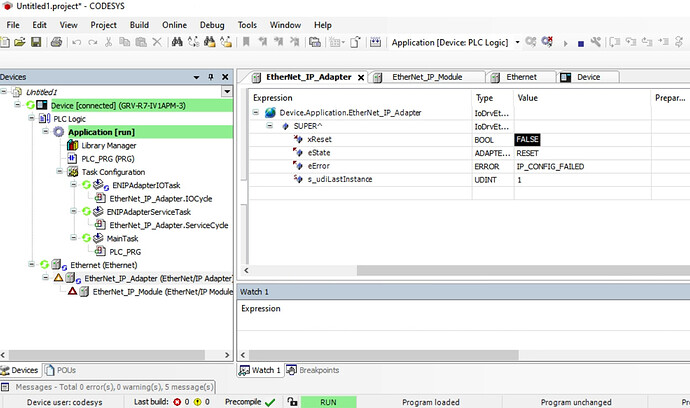This screenshot has width=690, height=408.
Task: Copy selection via toolbar icon
Action: coord(125,42)
